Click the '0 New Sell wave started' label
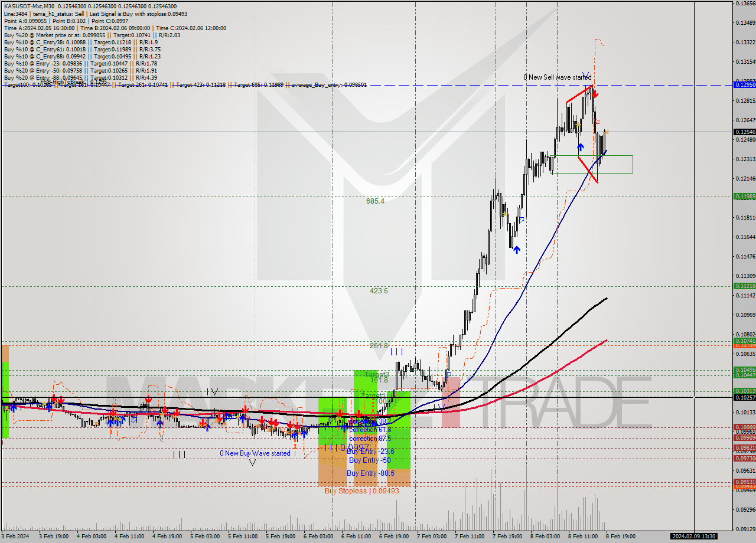 [558, 77]
